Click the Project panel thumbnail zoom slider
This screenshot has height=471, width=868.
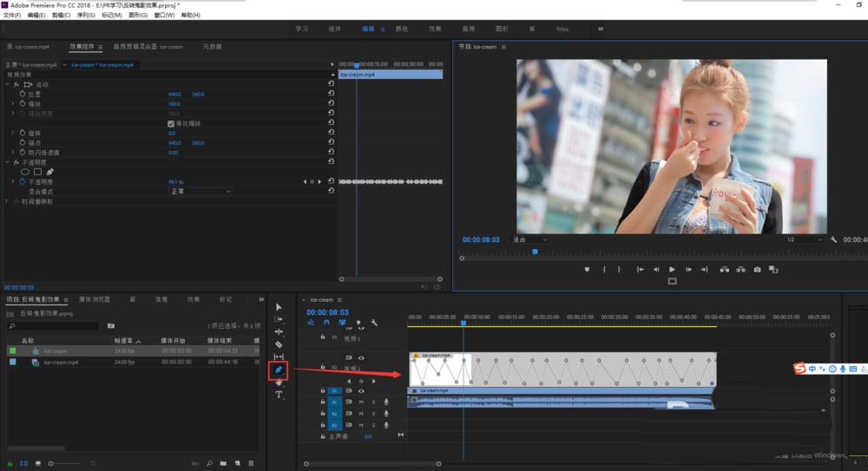(65, 463)
